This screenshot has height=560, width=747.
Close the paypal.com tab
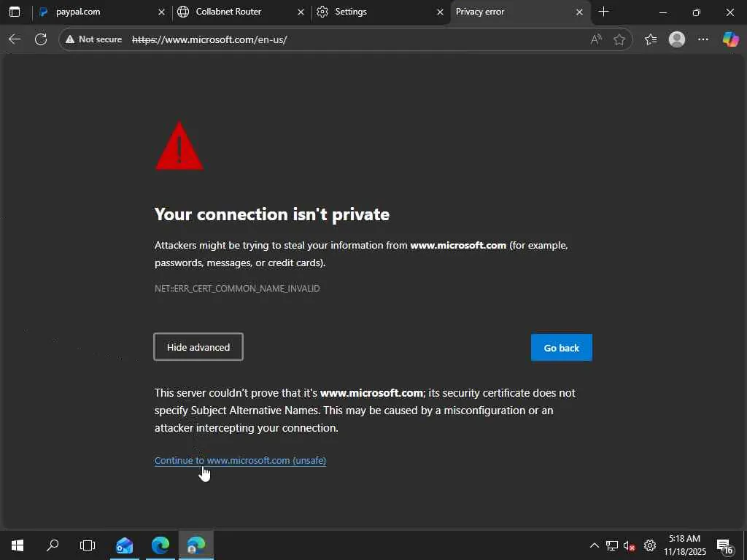pyautogui.click(x=161, y=12)
